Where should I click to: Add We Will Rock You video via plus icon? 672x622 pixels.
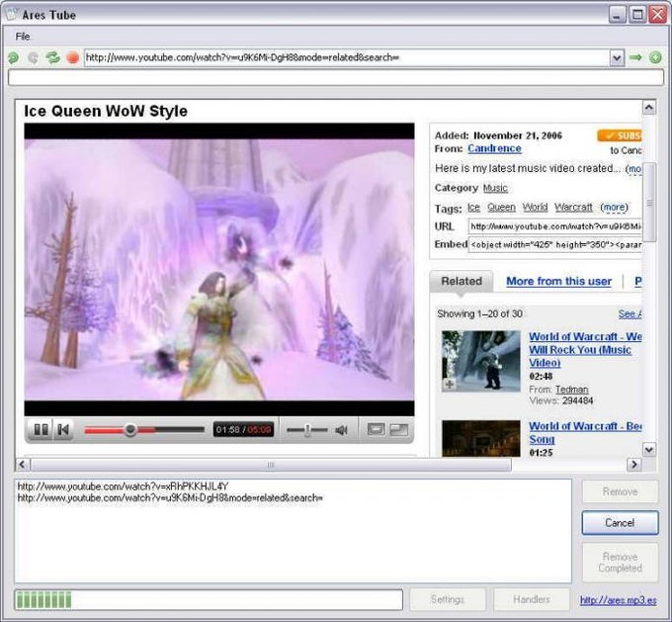pyautogui.click(x=449, y=385)
